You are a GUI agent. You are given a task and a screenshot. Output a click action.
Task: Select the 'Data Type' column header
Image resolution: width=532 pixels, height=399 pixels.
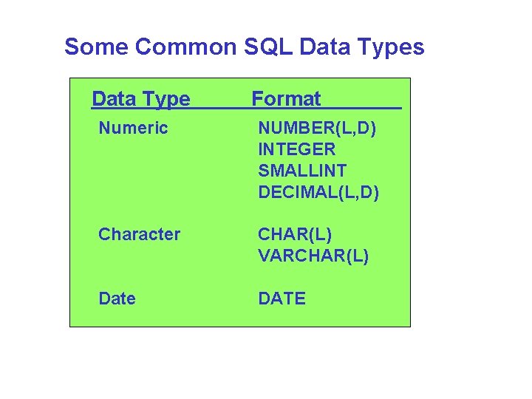pyautogui.click(x=140, y=99)
